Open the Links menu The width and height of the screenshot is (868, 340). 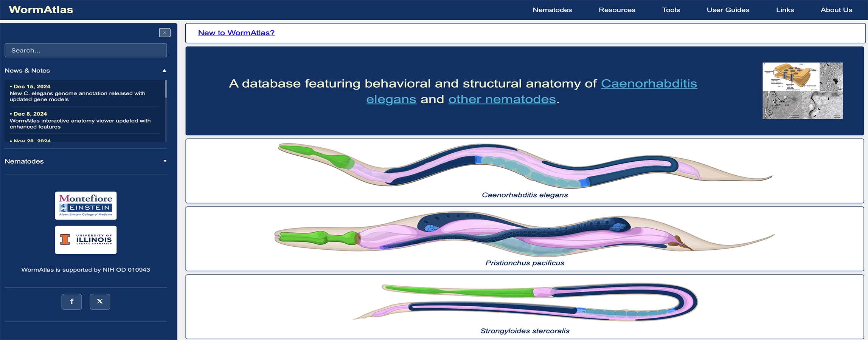[785, 10]
